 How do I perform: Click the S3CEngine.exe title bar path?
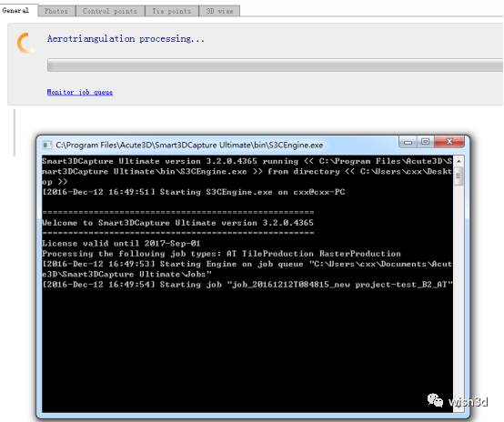(189, 146)
